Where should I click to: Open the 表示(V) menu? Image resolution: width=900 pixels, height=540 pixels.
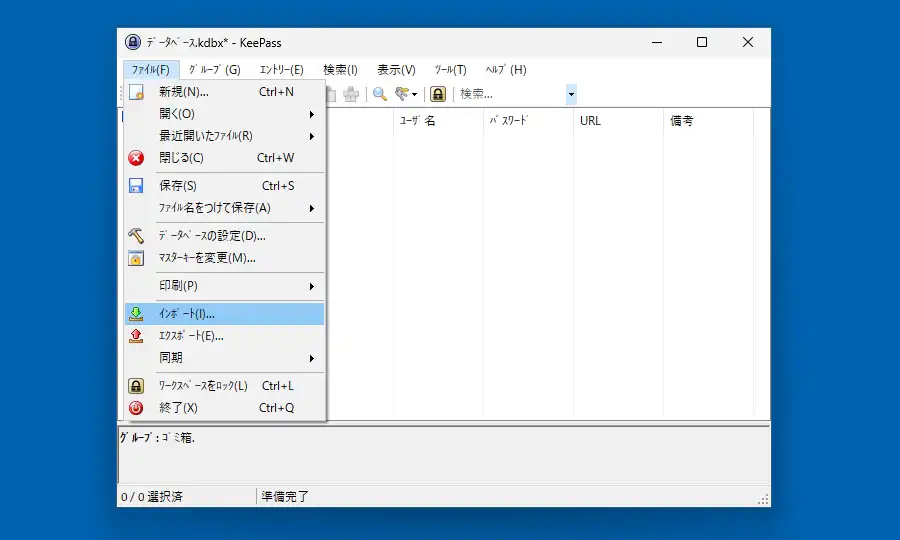point(396,70)
